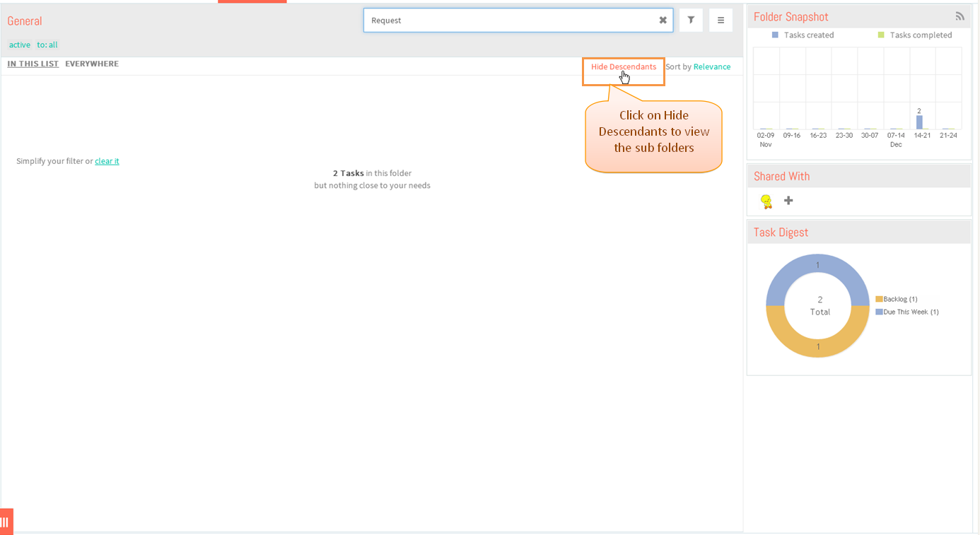The width and height of the screenshot is (980, 535).
Task: Add a person with the plus icon
Action: pyautogui.click(x=788, y=201)
